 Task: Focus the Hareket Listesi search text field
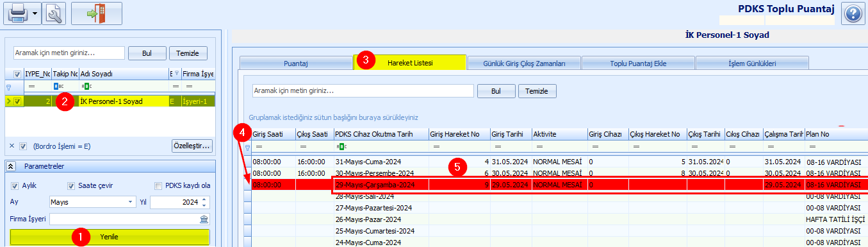click(363, 90)
